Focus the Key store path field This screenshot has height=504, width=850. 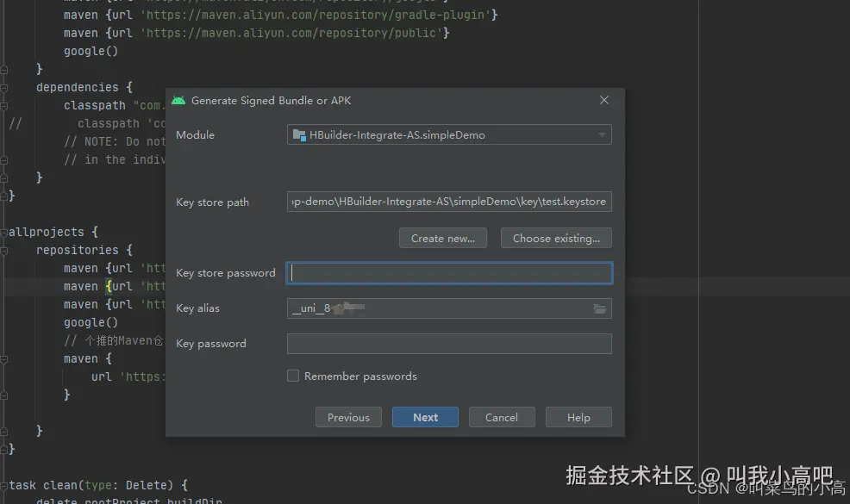449,202
